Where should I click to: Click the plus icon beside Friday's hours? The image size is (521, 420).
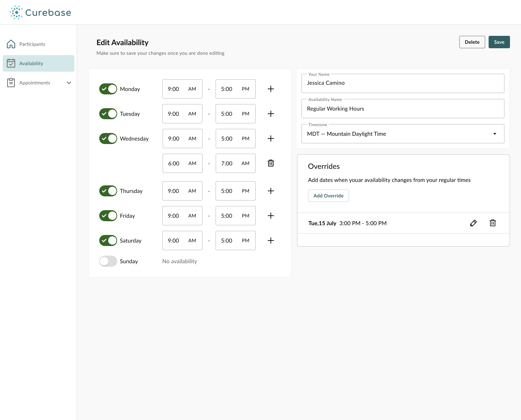(x=271, y=216)
